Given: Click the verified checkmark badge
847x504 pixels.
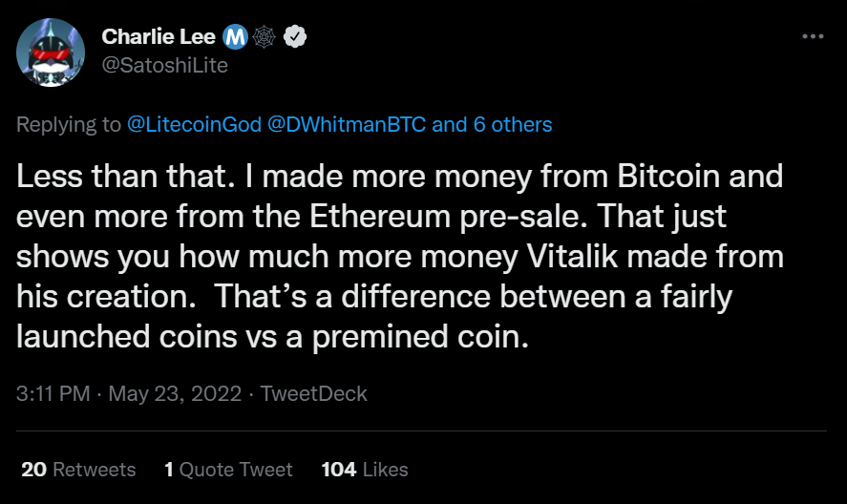Looking at the screenshot, I should (x=294, y=37).
